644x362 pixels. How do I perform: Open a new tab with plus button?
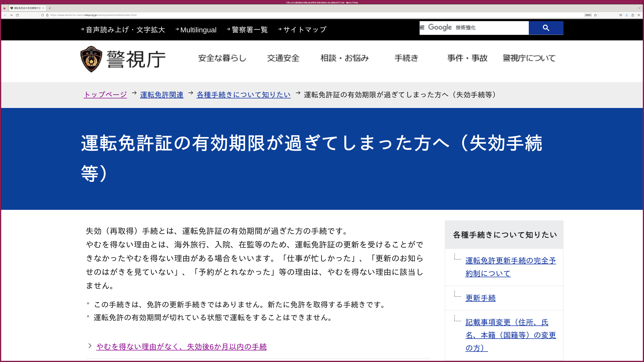tap(50, 8)
